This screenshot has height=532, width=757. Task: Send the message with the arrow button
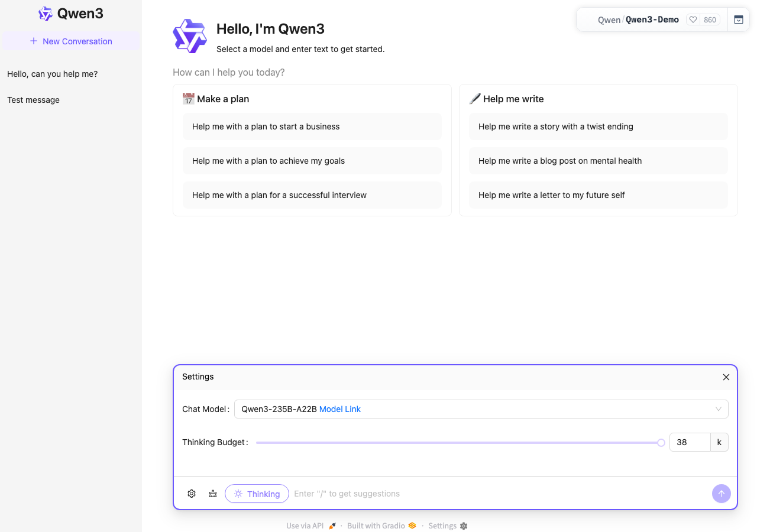pyautogui.click(x=722, y=494)
